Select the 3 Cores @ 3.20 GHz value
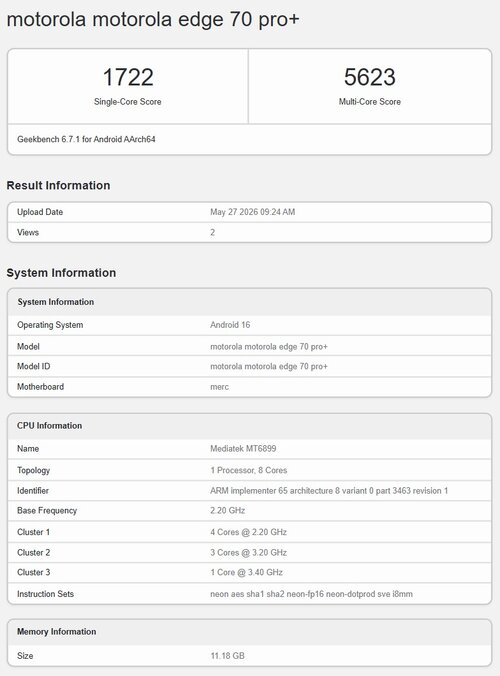The height and width of the screenshot is (676, 500). [x=249, y=552]
